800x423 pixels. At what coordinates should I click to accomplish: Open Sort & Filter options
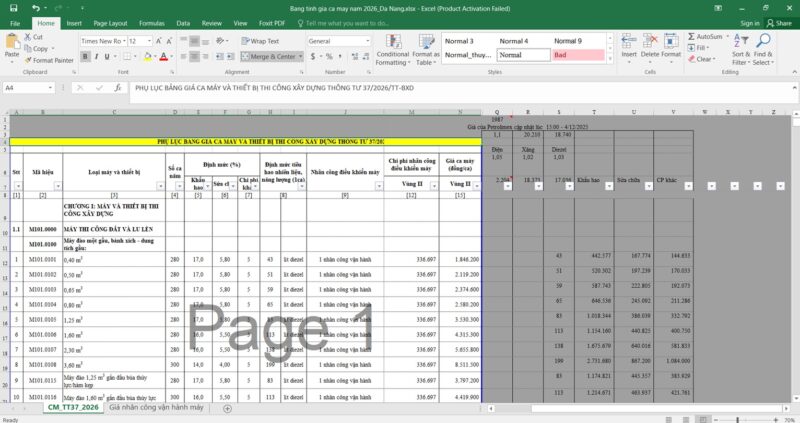[741, 49]
